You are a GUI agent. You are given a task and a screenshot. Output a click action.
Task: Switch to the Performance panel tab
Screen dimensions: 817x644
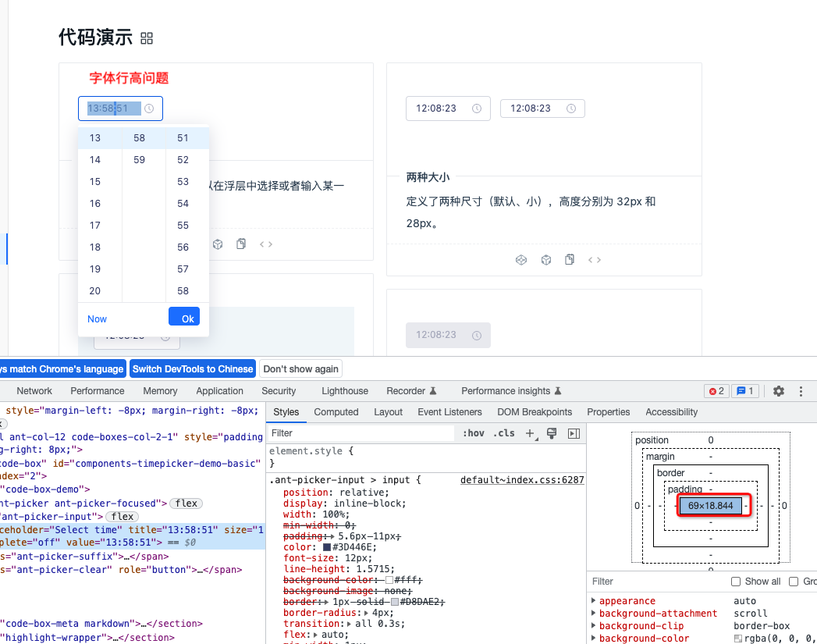pyautogui.click(x=98, y=391)
